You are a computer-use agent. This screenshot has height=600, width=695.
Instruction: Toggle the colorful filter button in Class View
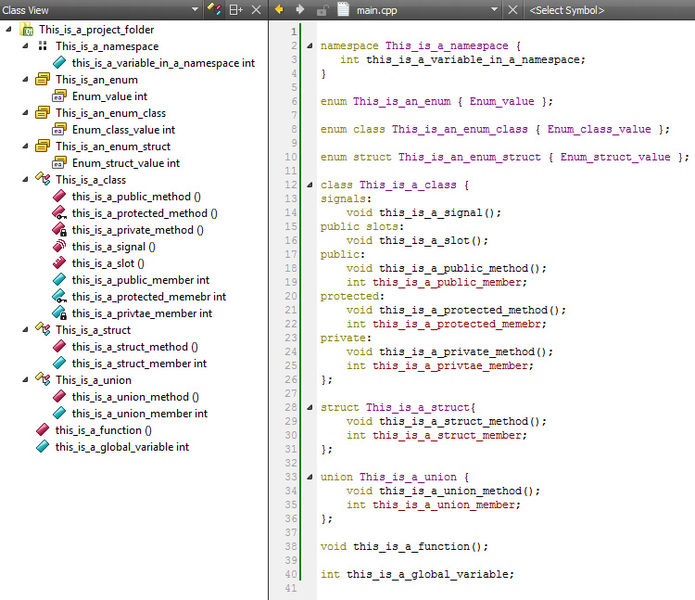214,10
